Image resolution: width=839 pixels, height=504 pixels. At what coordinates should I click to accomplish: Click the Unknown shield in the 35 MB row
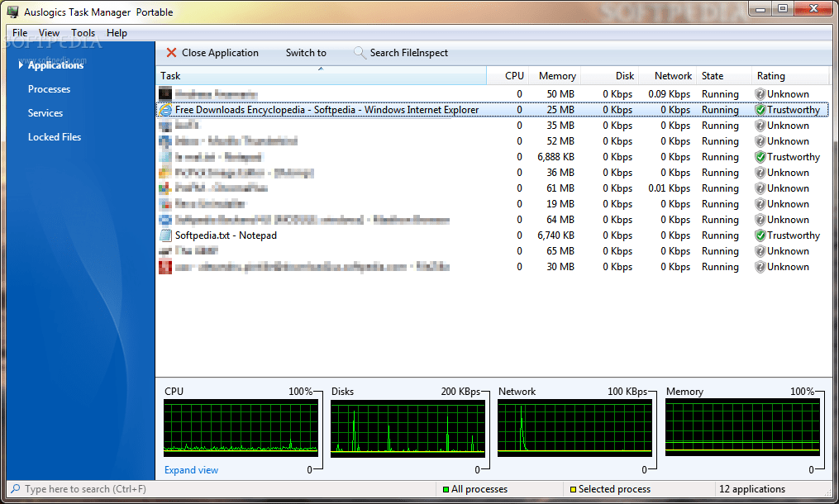[x=760, y=126]
